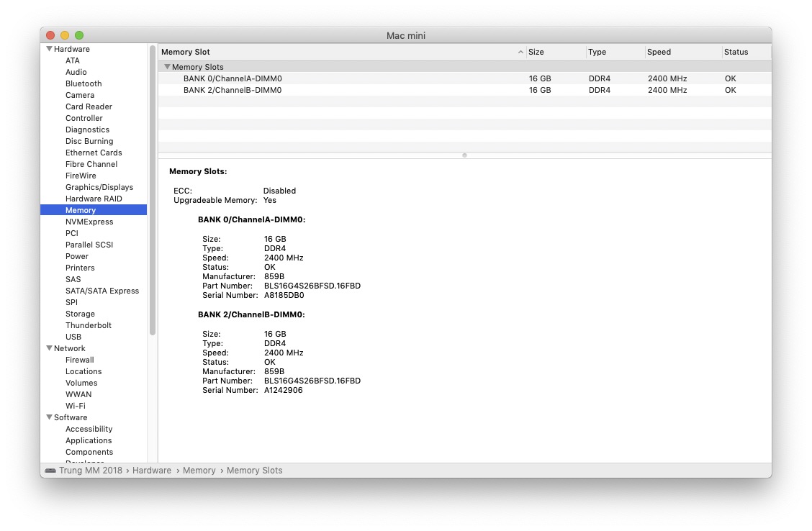The width and height of the screenshot is (812, 531).
Task: Select Ethernet Cards in the sidebar
Action: (x=94, y=153)
